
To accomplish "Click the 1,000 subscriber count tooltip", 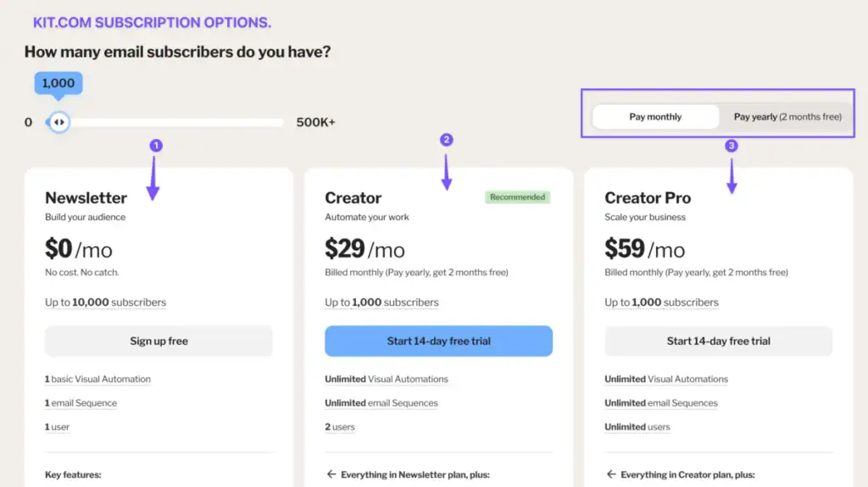I will (58, 84).
